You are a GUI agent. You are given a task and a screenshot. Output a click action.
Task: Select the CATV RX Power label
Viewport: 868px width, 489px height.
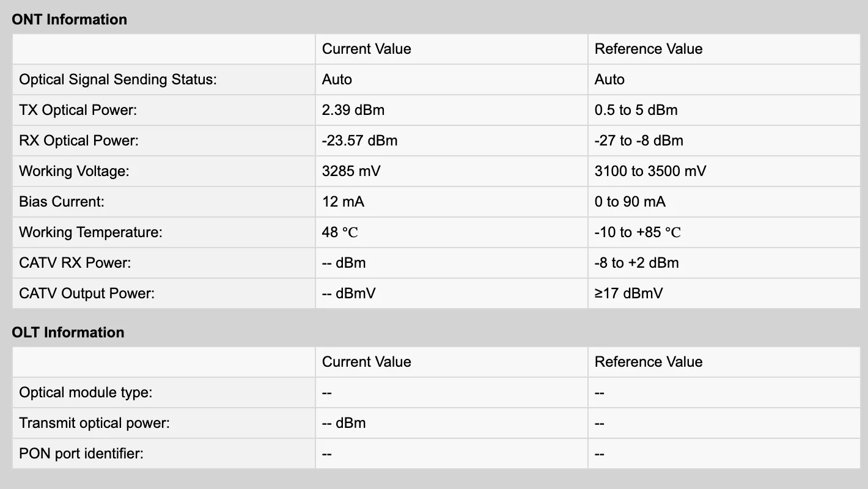pyautogui.click(x=75, y=263)
